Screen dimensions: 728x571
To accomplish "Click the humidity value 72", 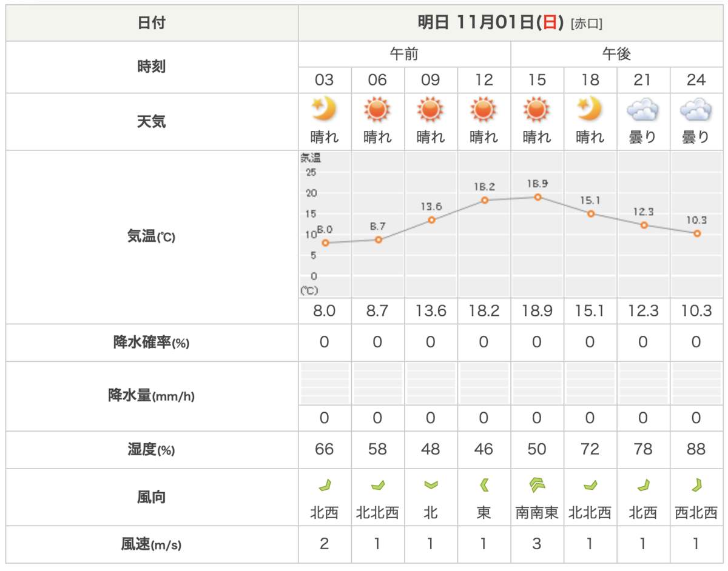I will click(x=590, y=450).
